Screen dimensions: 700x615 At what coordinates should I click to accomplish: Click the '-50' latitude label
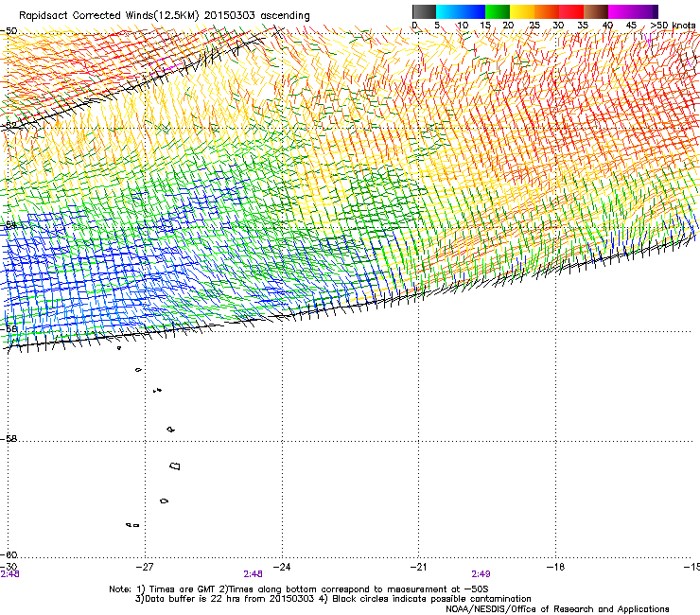point(9,31)
